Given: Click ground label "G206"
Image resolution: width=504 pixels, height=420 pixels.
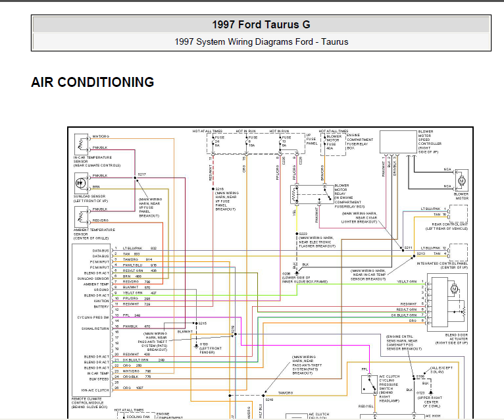Looking at the screenshot, I should [286, 274].
